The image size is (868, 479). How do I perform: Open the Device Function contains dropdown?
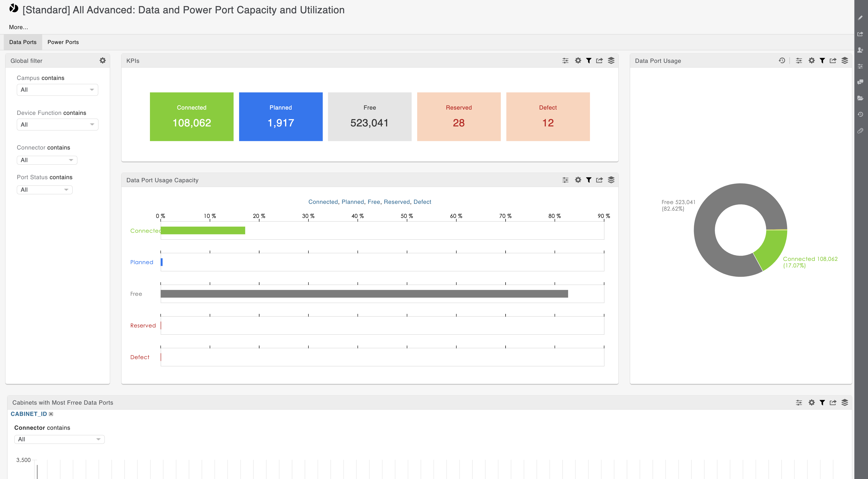click(x=57, y=125)
